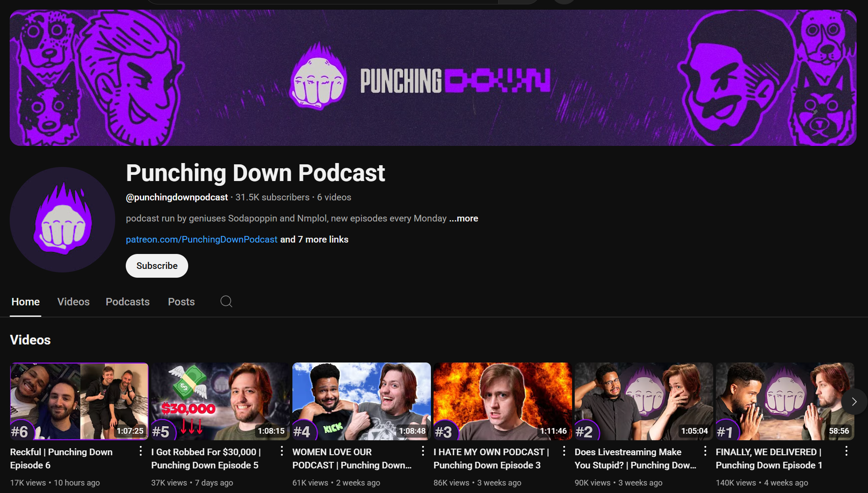Go to the Posts tab
Image resolution: width=868 pixels, height=493 pixels.
[181, 302]
